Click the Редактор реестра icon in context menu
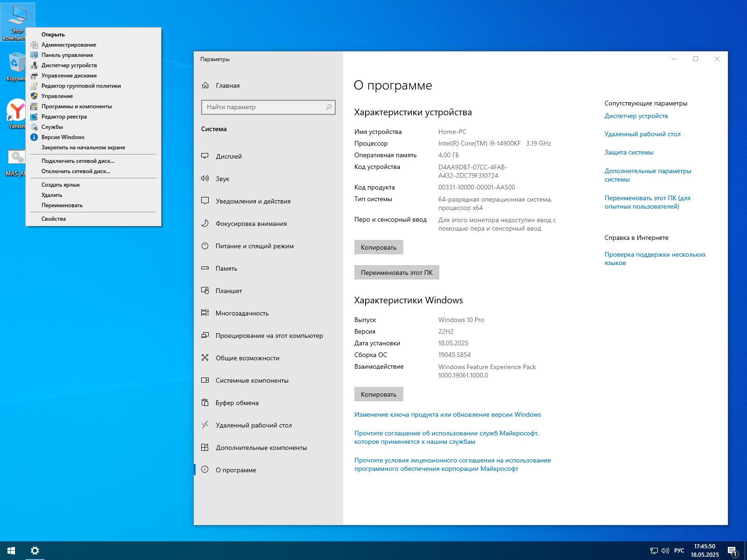747x560 pixels. tap(34, 117)
